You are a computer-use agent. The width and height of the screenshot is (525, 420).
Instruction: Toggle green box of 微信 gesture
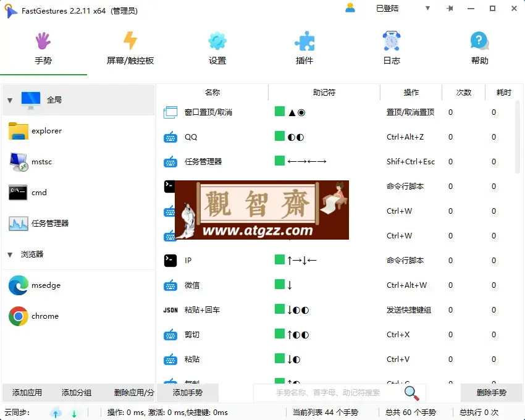click(x=280, y=284)
